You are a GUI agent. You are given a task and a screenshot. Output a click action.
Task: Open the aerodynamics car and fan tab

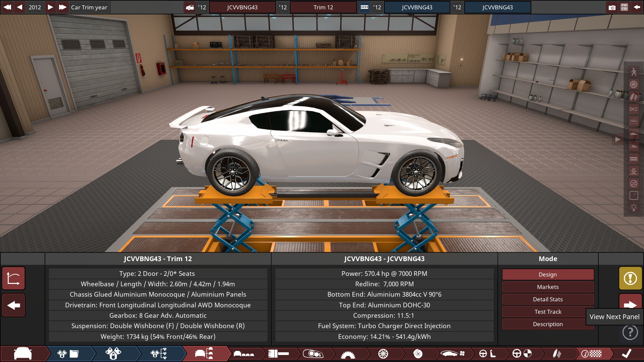pos(452,354)
